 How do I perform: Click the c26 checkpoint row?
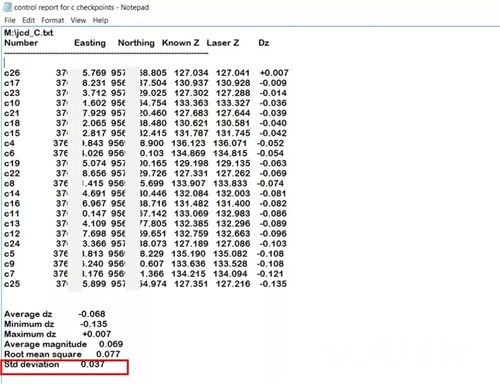tap(146, 73)
